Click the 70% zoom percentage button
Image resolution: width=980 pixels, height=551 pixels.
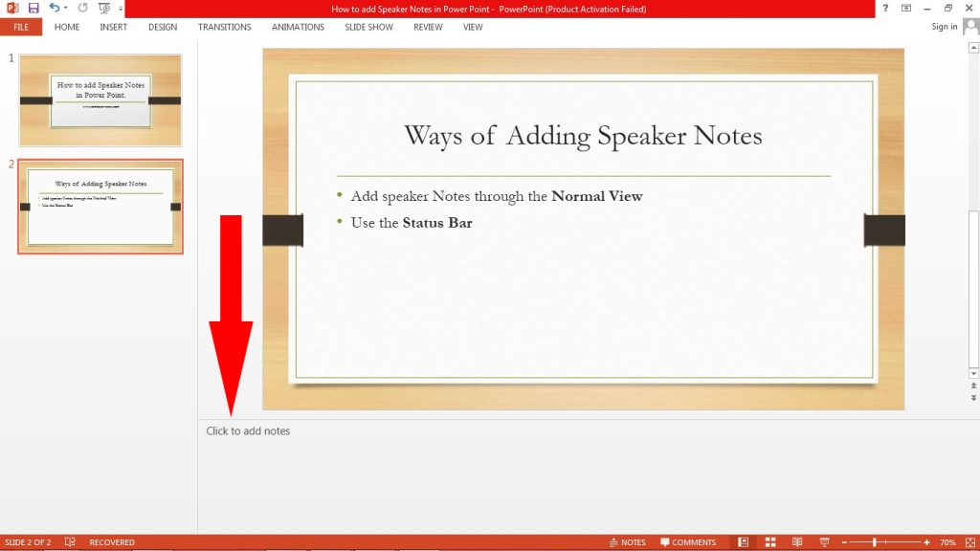click(946, 541)
